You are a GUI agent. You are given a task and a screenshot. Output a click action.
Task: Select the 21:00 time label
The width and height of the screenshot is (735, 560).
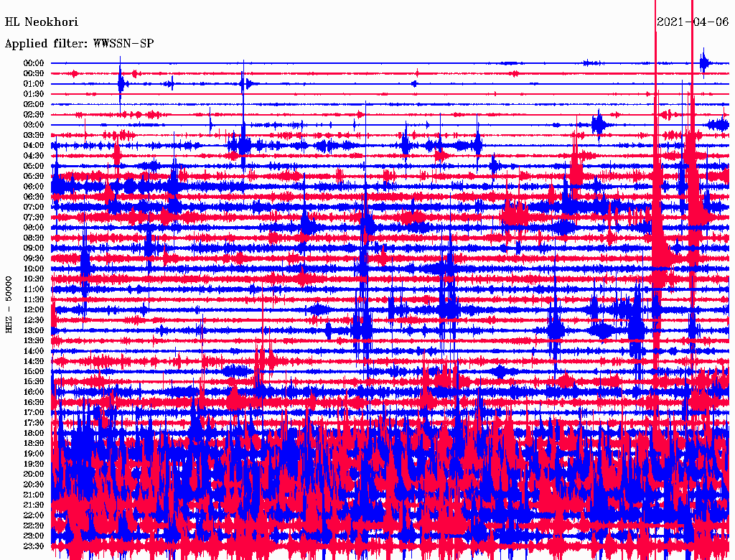click(x=34, y=495)
